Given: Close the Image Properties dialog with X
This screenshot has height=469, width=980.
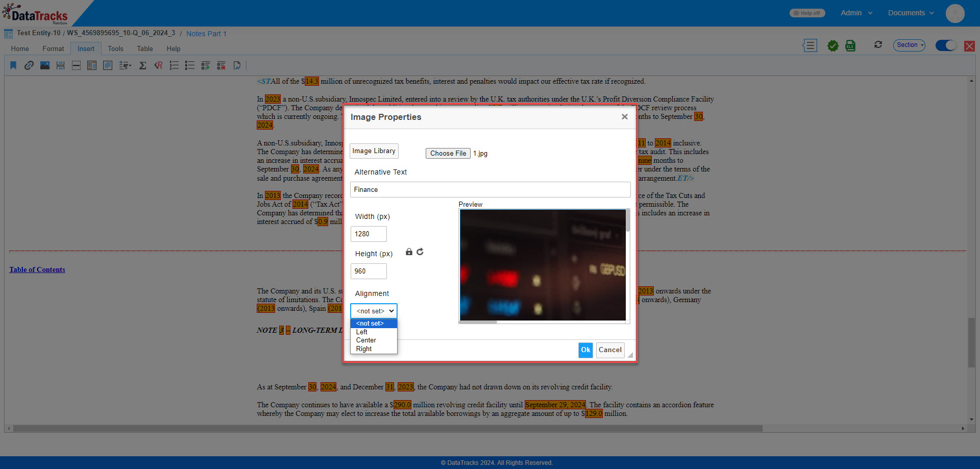Looking at the screenshot, I should pyautogui.click(x=624, y=117).
